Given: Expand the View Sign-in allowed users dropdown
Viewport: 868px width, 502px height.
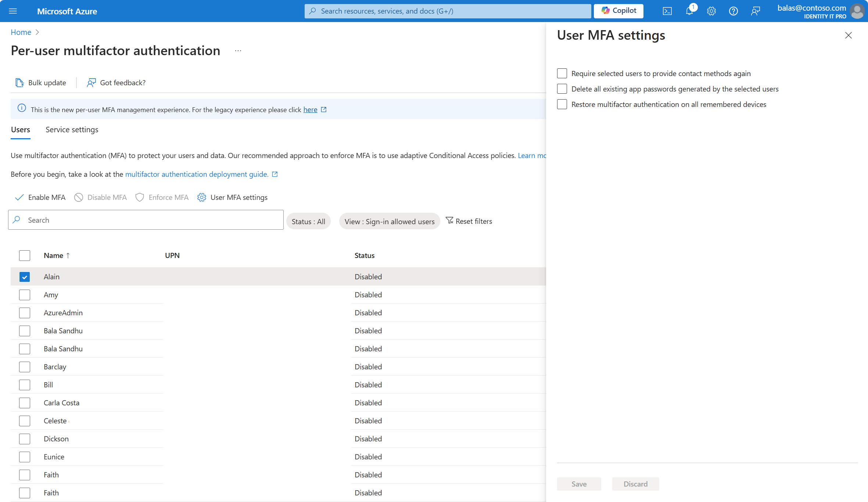Looking at the screenshot, I should pos(389,220).
